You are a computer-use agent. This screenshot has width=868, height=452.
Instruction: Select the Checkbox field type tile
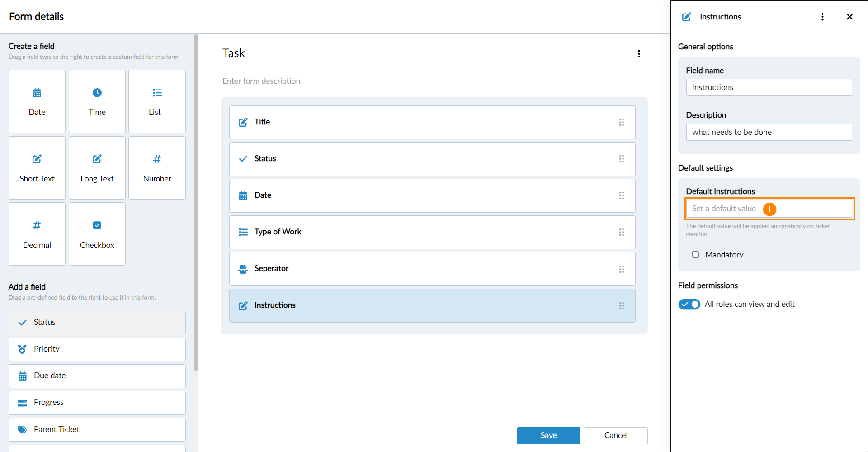[97, 233]
